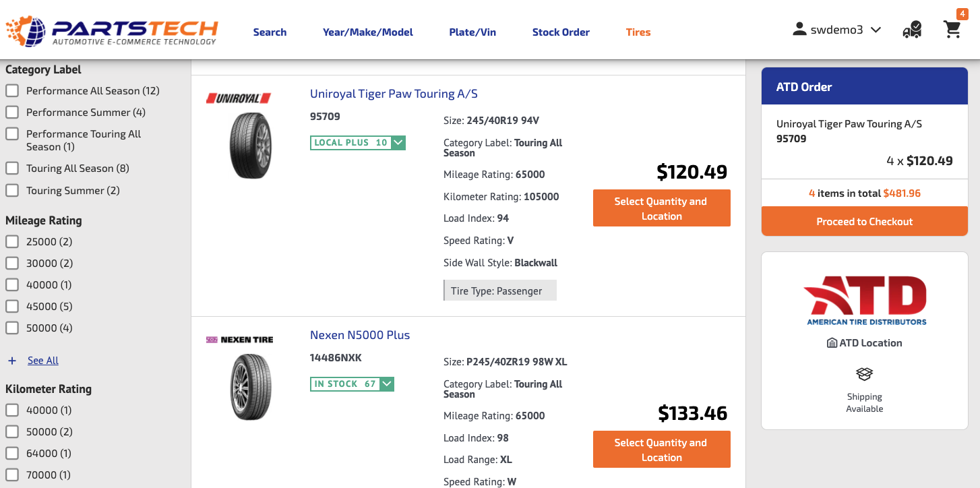Select Quantity and Location for Nexen tire
Screen dimensions: 980x488
(x=662, y=450)
